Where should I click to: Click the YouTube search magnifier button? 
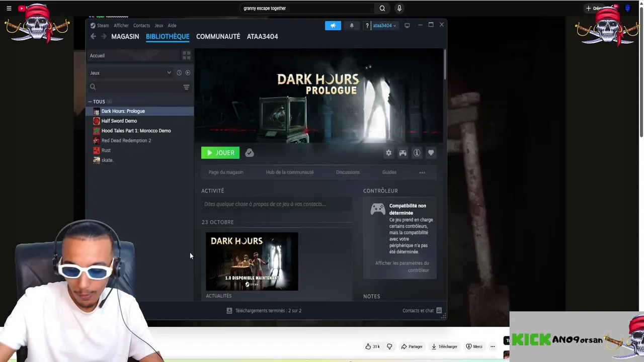[x=382, y=8]
